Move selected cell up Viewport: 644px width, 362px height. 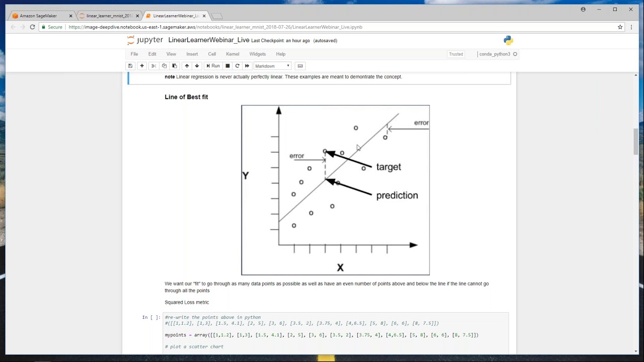click(x=187, y=66)
